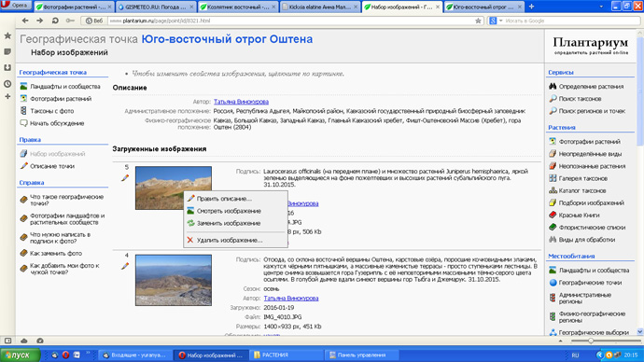Choose Удалить изображение in context menu
Viewport: 644px width, 362px height.
[236, 240]
